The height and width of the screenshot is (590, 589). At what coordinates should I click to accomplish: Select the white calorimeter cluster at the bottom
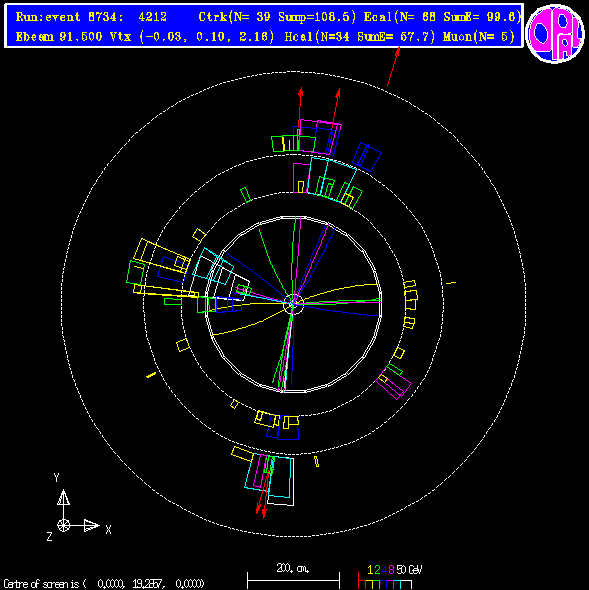click(282, 482)
